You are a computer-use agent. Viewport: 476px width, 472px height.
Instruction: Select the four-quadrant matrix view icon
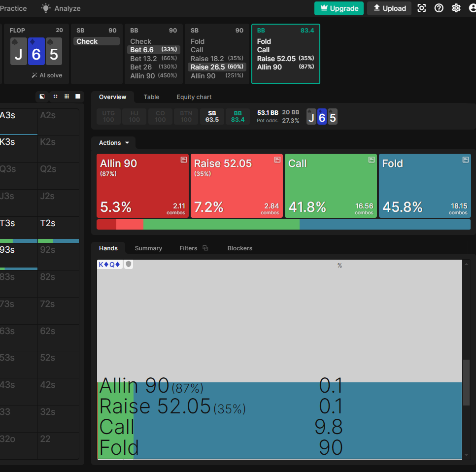pyautogui.click(x=55, y=97)
